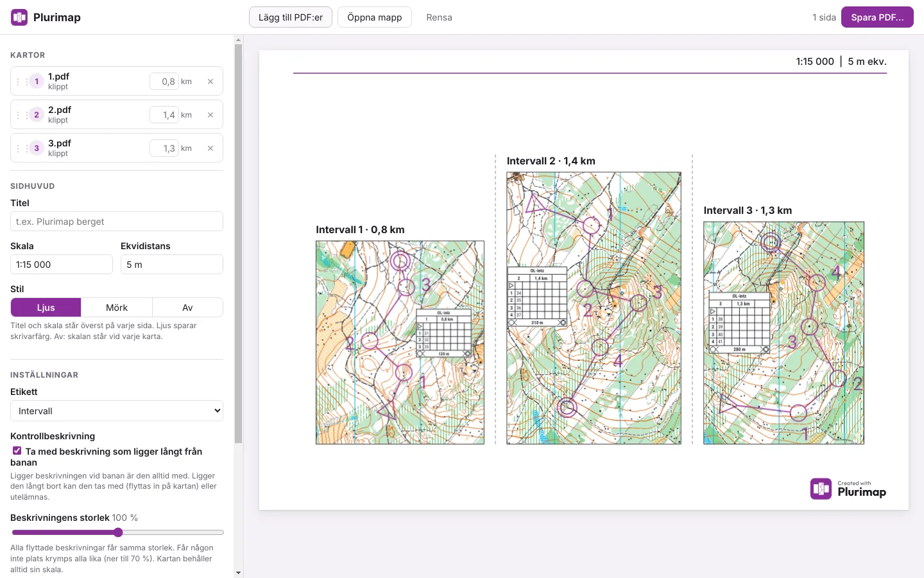Click the '1:15 000' scale text on page header
This screenshot has width=924, height=578.
pos(815,62)
